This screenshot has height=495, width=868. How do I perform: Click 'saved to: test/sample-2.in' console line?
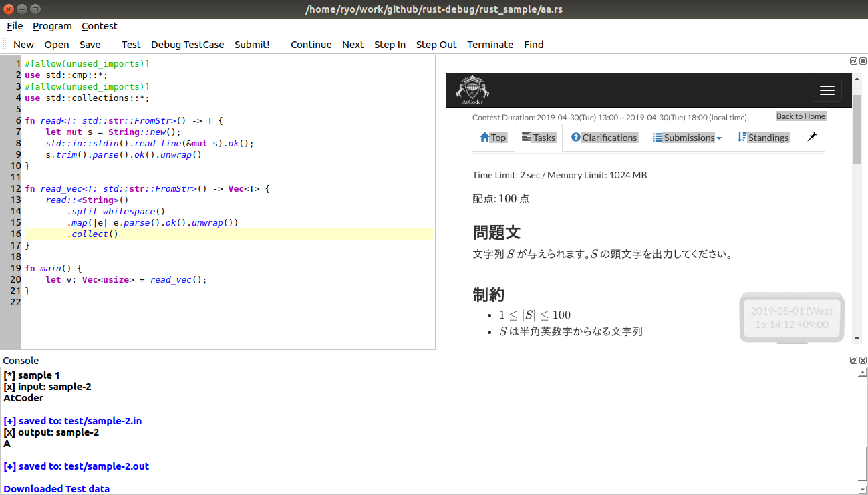click(x=73, y=421)
